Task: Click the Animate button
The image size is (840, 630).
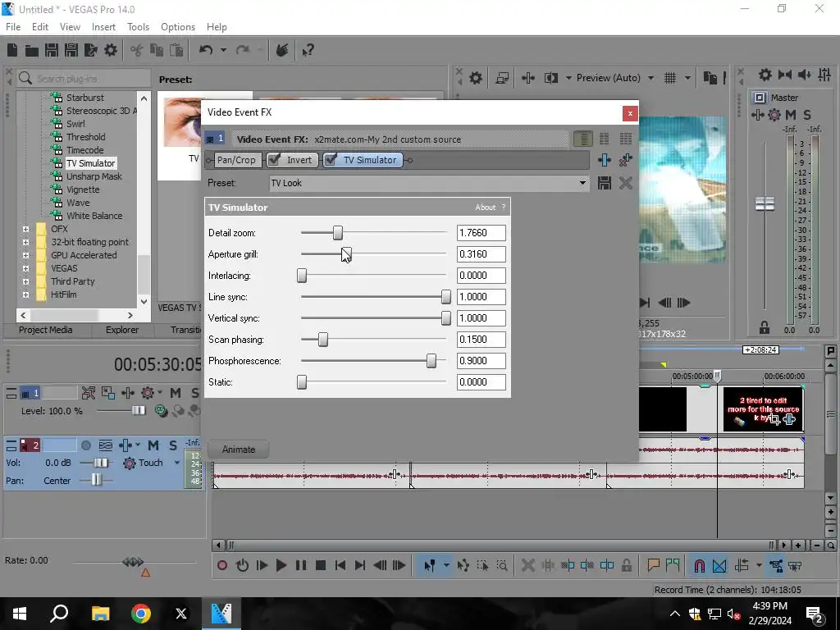Action: click(x=239, y=450)
